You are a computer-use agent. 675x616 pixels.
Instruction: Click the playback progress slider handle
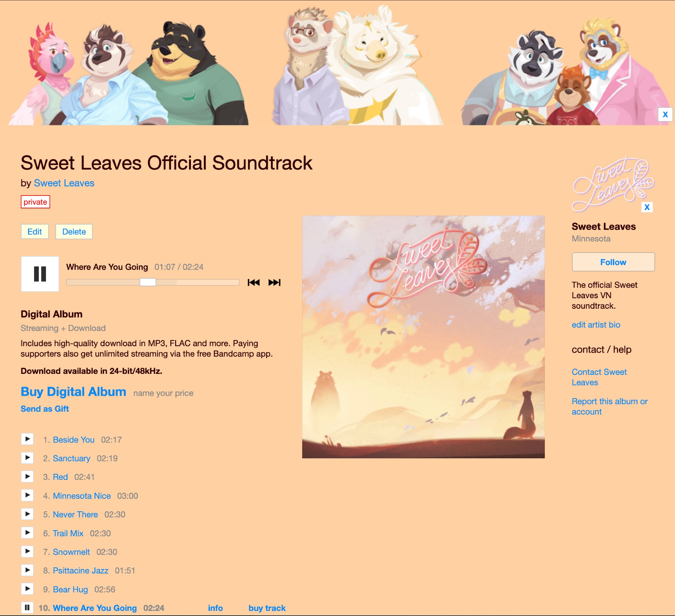point(148,282)
